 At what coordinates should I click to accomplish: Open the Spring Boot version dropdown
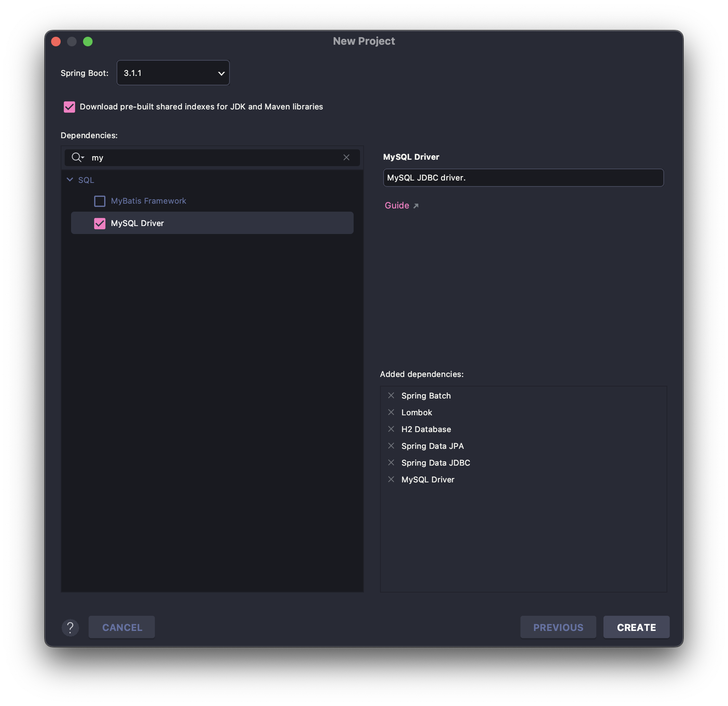pos(173,73)
